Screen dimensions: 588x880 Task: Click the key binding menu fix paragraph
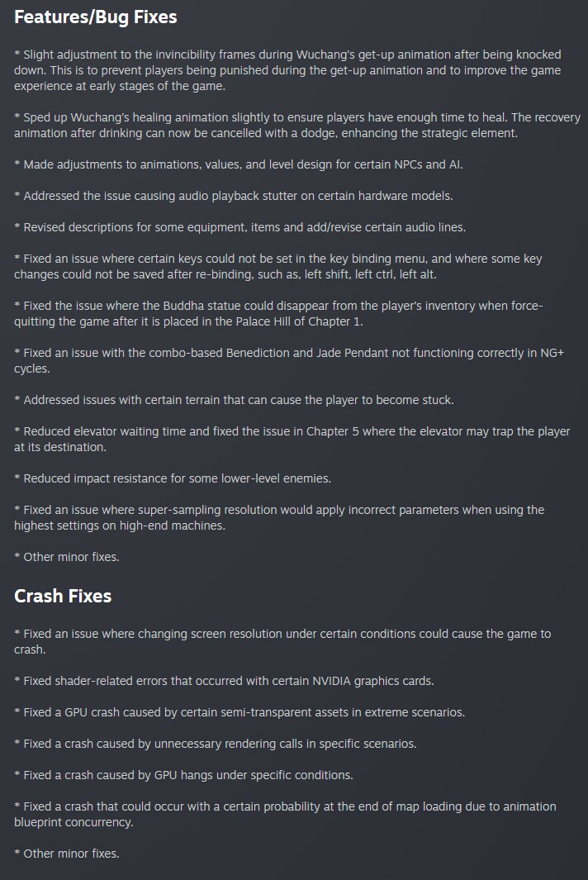278,267
